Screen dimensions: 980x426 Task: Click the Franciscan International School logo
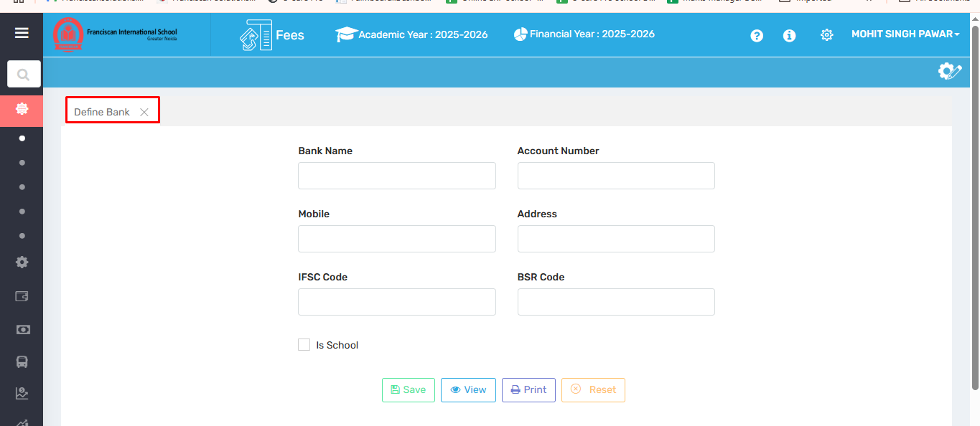click(x=115, y=34)
